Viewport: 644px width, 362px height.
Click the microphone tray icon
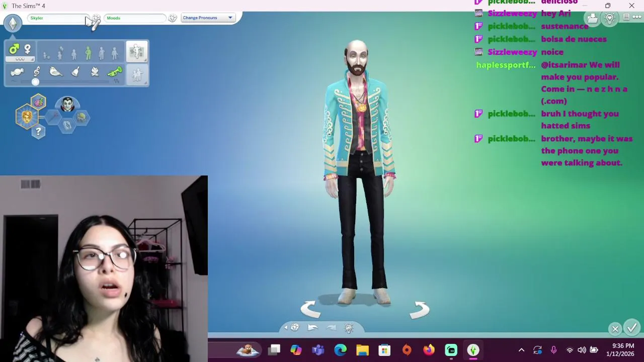tap(553, 350)
